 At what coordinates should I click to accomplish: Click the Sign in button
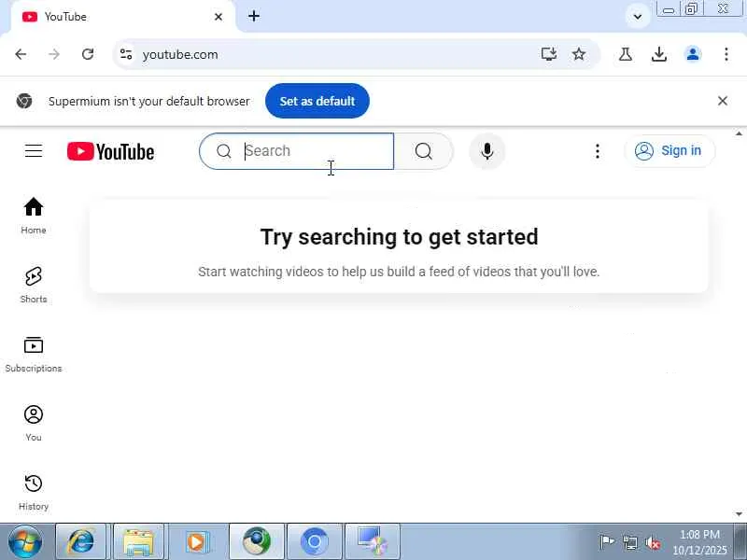pos(669,151)
